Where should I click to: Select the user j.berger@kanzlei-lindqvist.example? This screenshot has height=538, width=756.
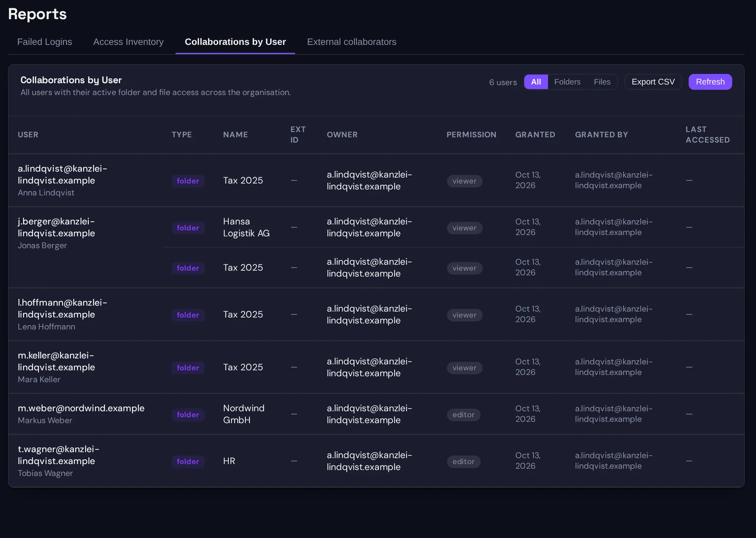pyautogui.click(x=56, y=227)
